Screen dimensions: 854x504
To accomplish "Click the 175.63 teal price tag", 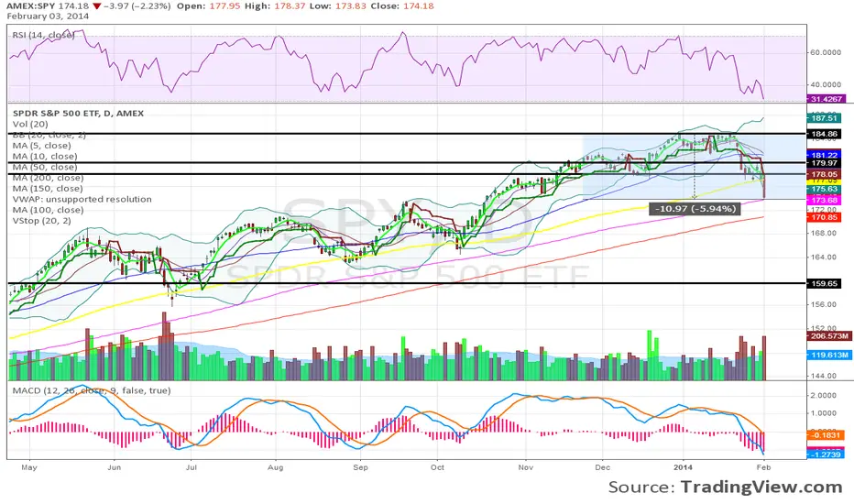I will coord(824,189).
